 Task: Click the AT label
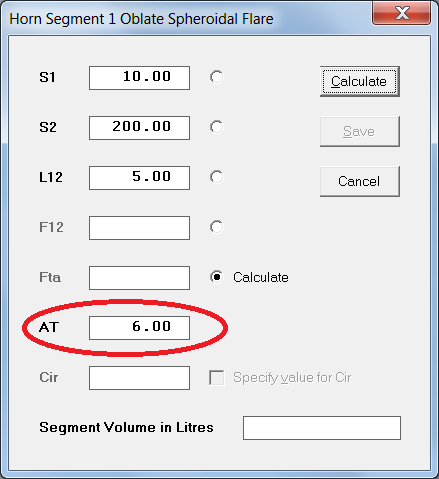pyautogui.click(x=49, y=327)
